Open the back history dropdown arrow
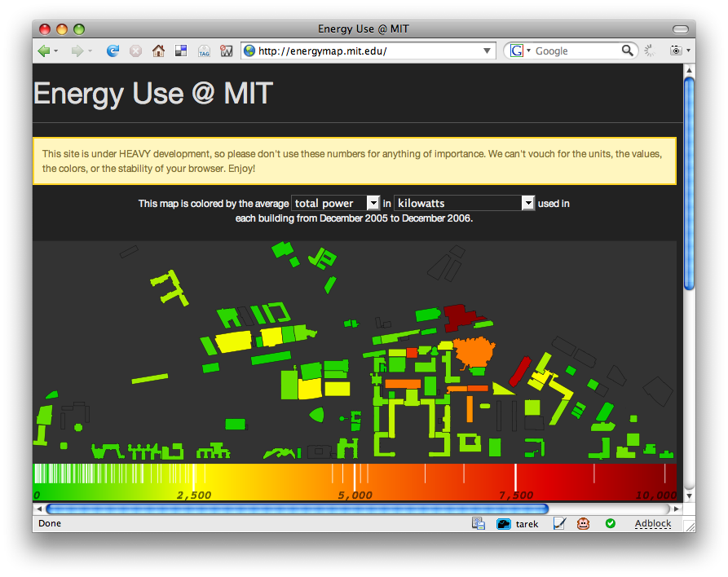Screen dimensions: 728x577 click(x=56, y=51)
